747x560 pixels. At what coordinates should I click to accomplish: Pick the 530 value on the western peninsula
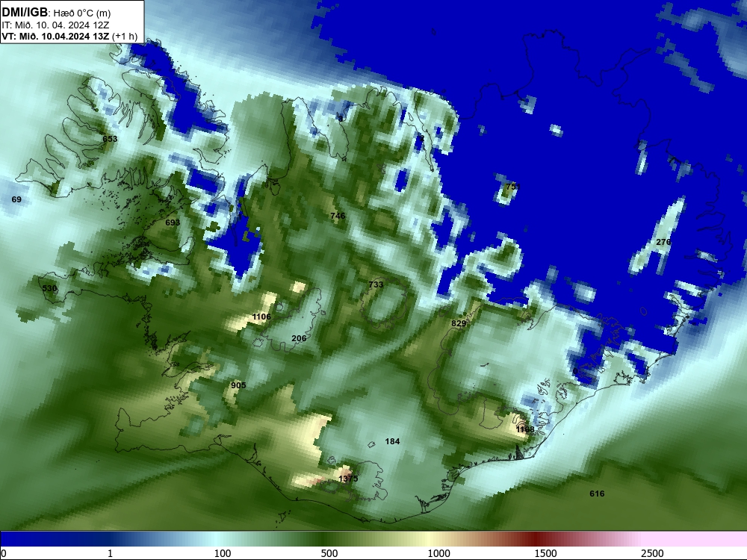click(x=49, y=288)
